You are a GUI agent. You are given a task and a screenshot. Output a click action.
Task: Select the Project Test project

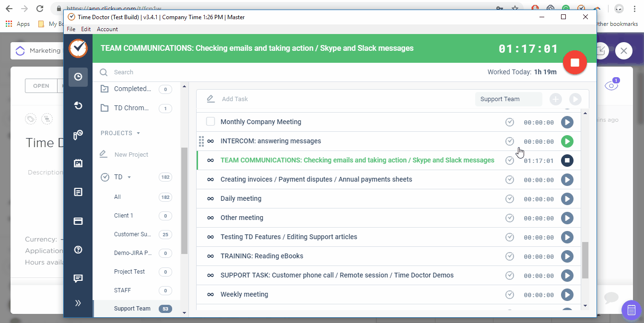click(x=137, y=272)
